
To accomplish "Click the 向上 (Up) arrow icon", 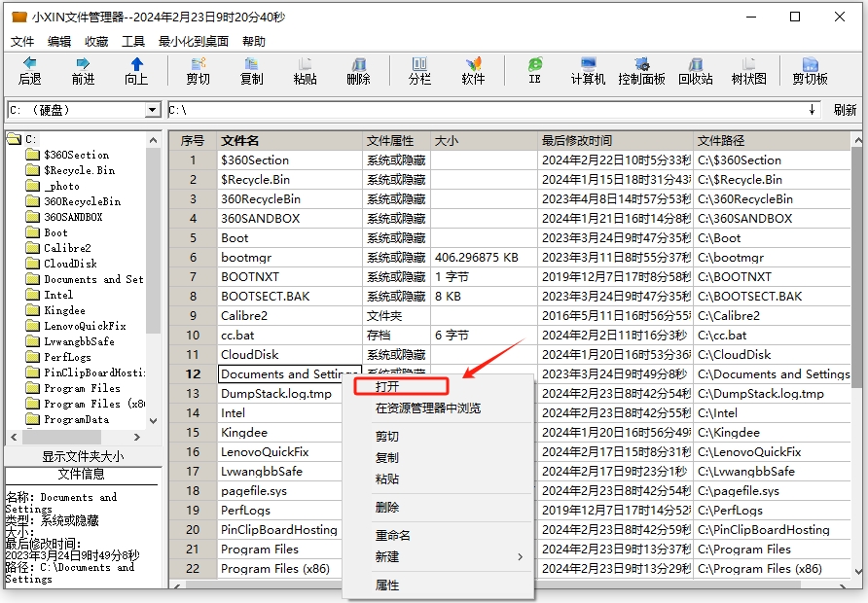I will pyautogui.click(x=136, y=70).
